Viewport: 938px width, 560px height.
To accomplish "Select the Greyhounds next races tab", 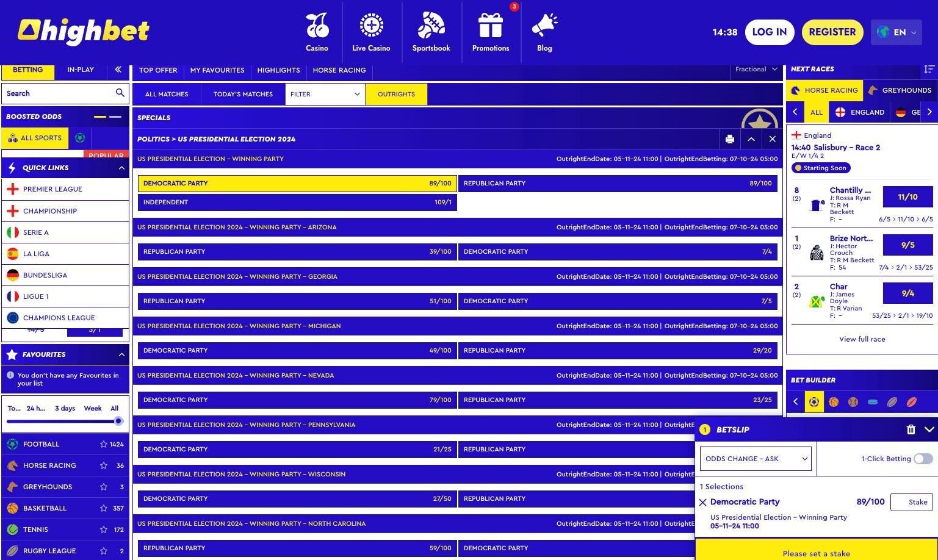I will (x=900, y=90).
